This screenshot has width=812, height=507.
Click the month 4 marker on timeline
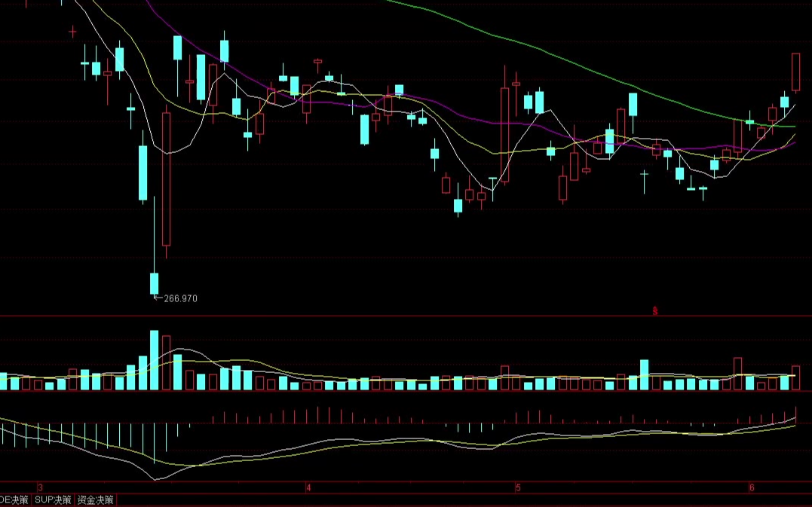308,488
